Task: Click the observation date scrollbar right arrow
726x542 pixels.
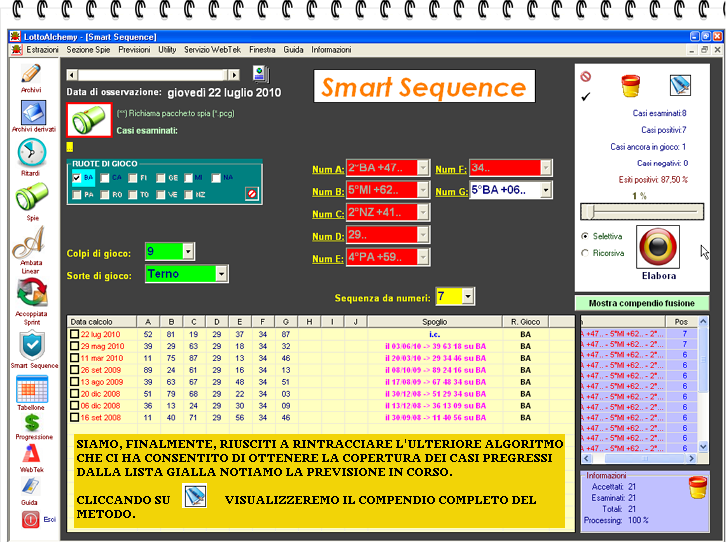Action: [x=234, y=75]
